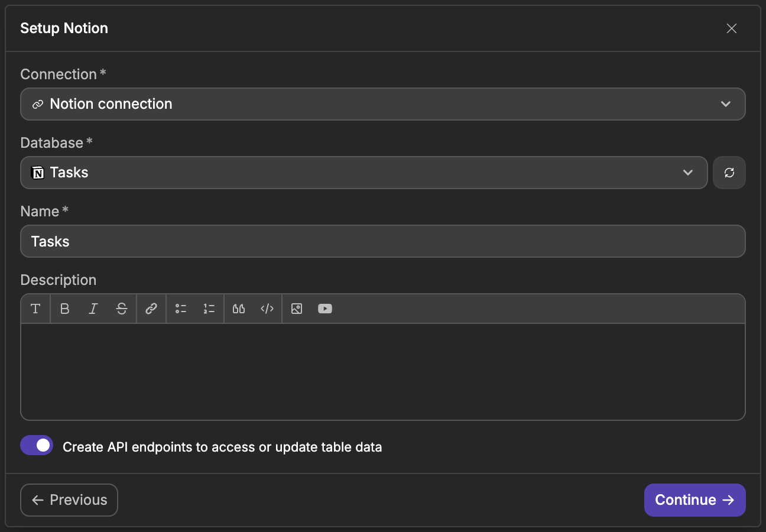Click the Name input field
766x532 pixels.
pos(383,241)
